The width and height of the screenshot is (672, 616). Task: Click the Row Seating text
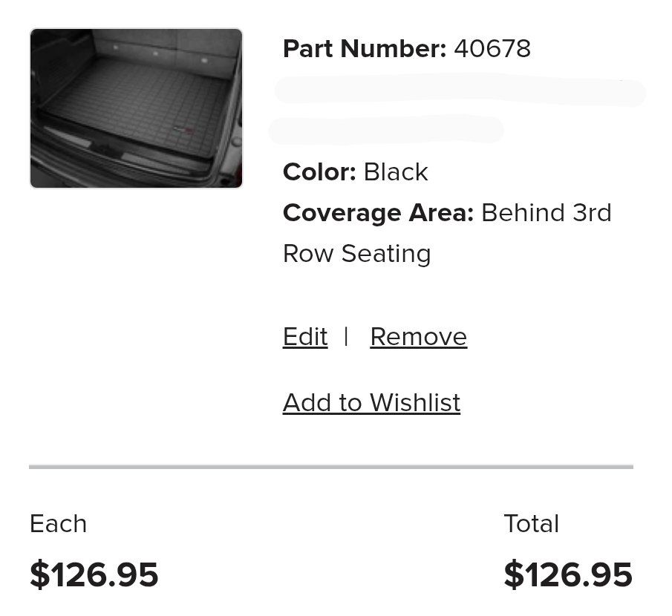pyautogui.click(x=356, y=254)
